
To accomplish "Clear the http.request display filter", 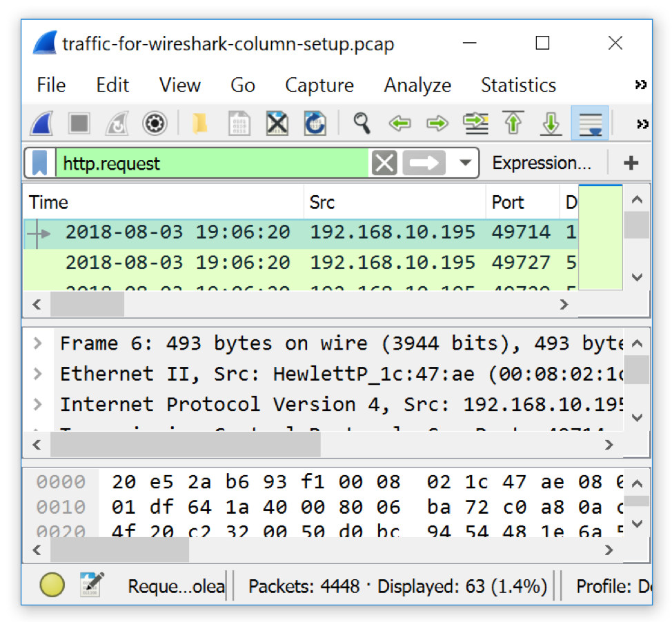I will [x=384, y=163].
